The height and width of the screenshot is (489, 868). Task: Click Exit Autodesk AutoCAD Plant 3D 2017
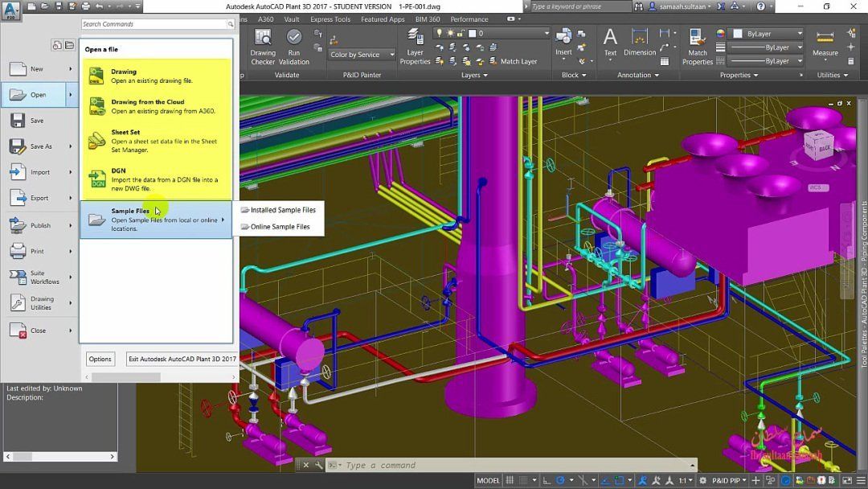pos(182,359)
